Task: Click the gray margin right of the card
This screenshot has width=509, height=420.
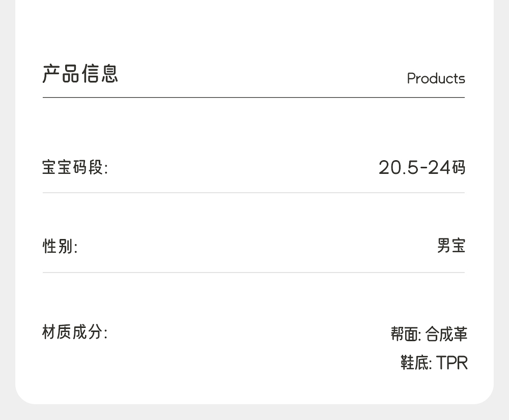Action: (501, 203)
